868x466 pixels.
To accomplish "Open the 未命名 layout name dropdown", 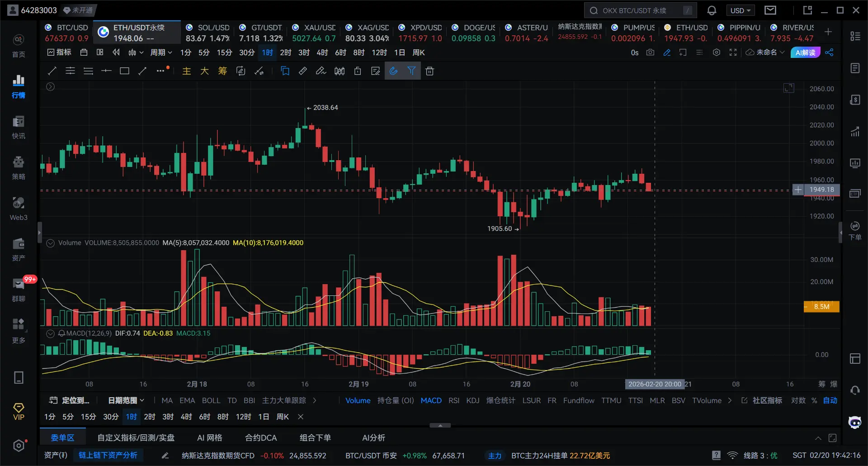I will [765, 52].
